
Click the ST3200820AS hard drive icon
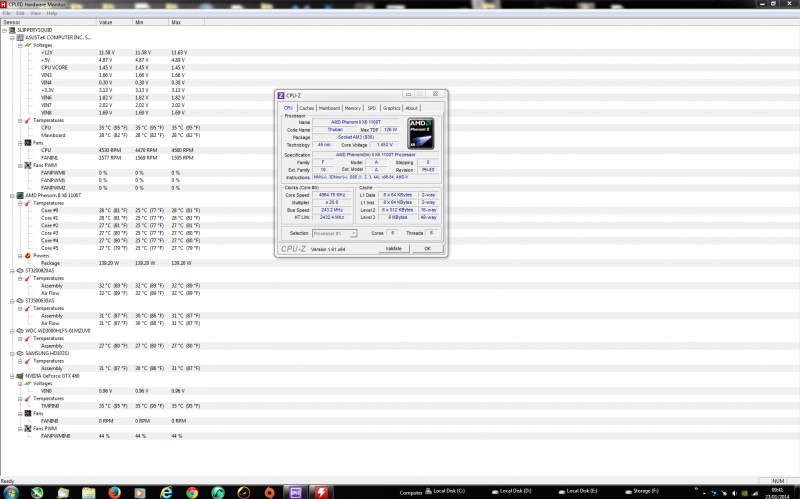coord(20,270)
